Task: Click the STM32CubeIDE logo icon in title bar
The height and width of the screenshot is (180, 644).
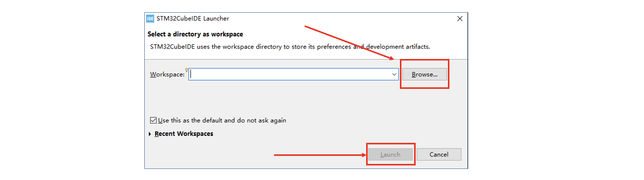Action: click(x=150, y=18)
